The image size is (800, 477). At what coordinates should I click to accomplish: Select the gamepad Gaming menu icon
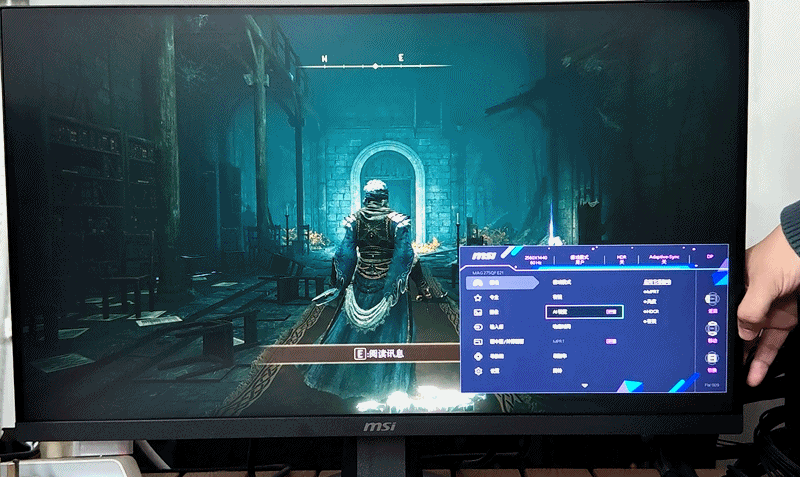[478, 282]
